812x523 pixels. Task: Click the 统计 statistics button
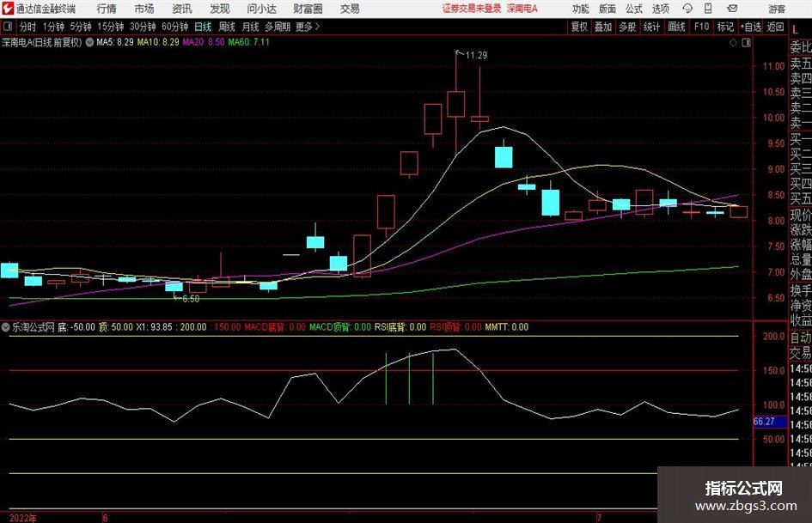click(651, 27)
